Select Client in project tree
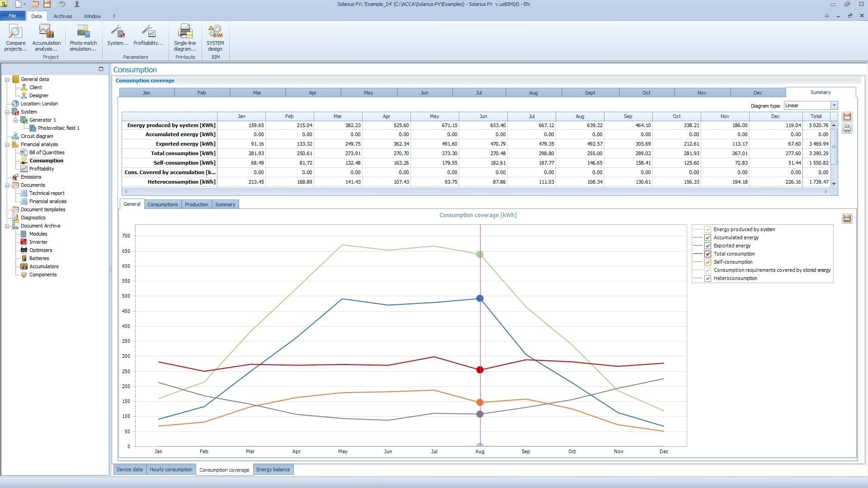Viewport: 868px width, 488px height. [x=36, y=87]
